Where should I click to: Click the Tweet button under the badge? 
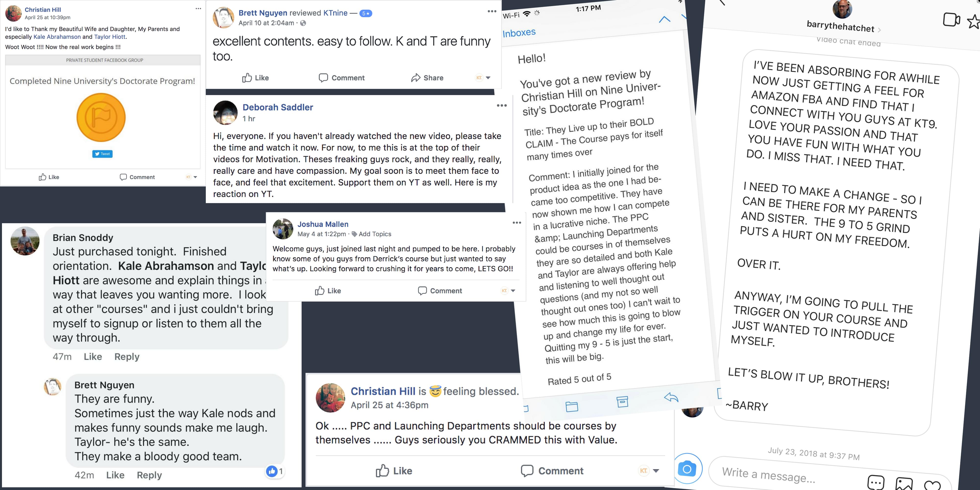102,154
